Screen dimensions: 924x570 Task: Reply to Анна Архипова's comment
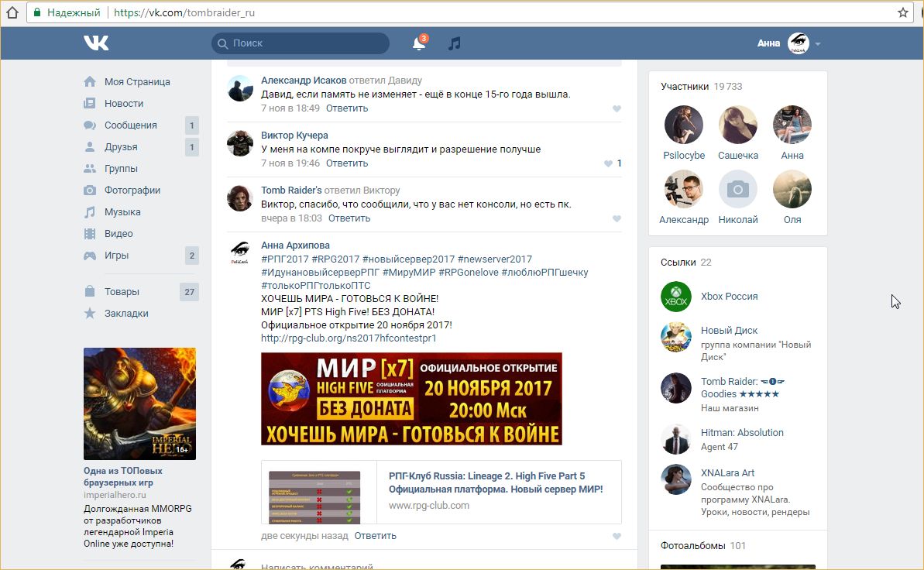click(x=376, y=536)
